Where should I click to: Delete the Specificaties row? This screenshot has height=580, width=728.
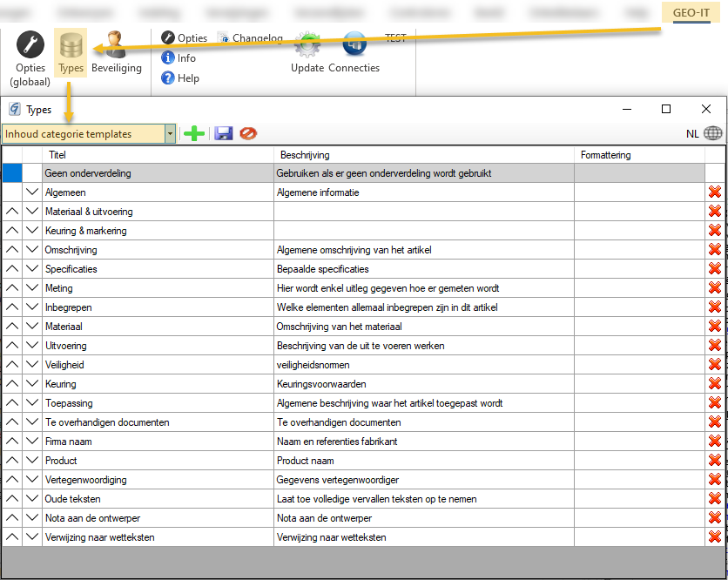pyautogui.click(x=715, y=269)
